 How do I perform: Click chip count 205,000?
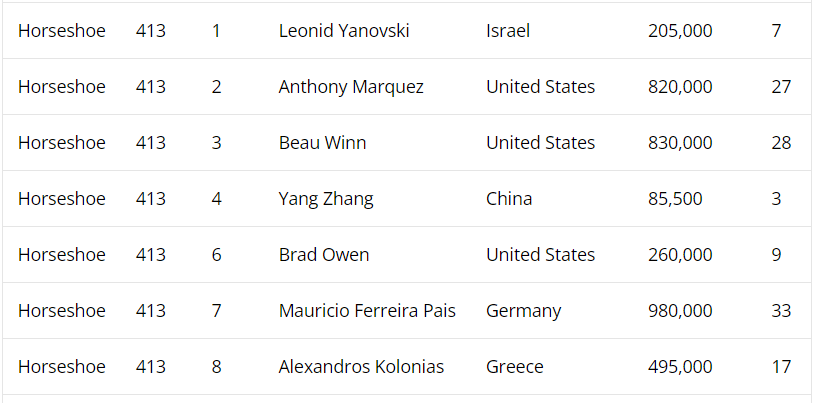[680, 31]
